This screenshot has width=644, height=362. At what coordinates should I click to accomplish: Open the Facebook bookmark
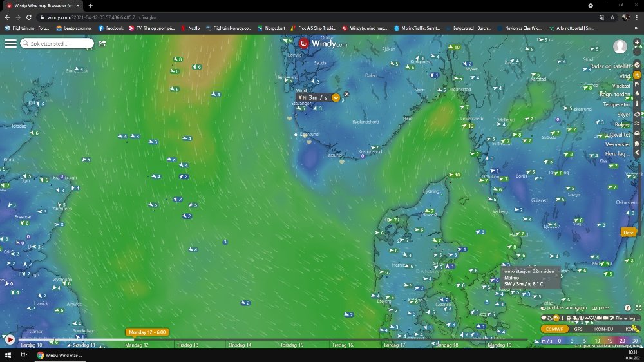pos(111,28)
